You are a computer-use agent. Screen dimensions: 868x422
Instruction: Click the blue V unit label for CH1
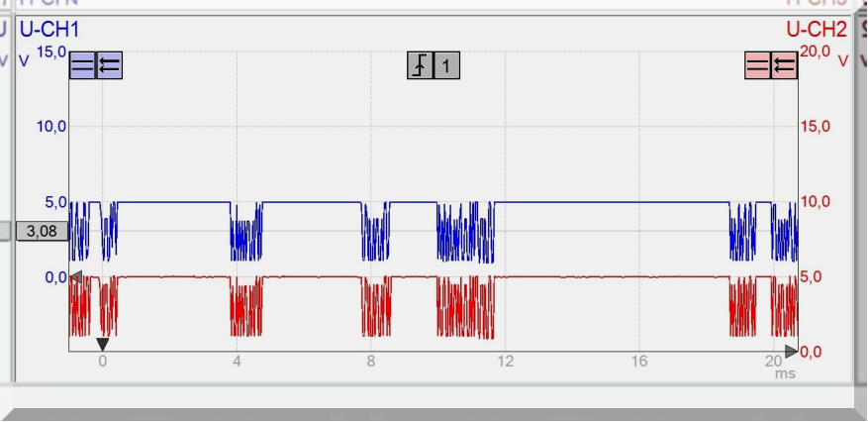24,60
